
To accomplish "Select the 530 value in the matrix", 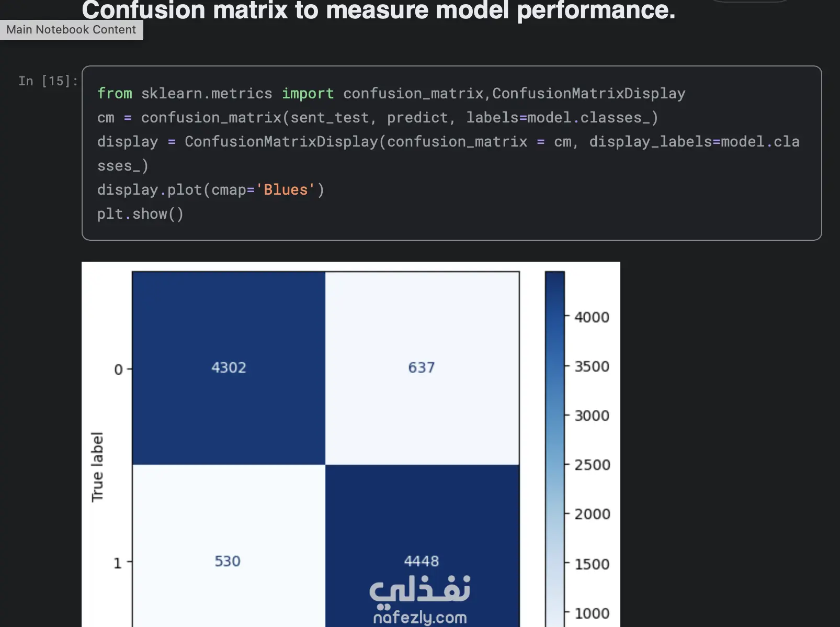I will coord(228,561).
